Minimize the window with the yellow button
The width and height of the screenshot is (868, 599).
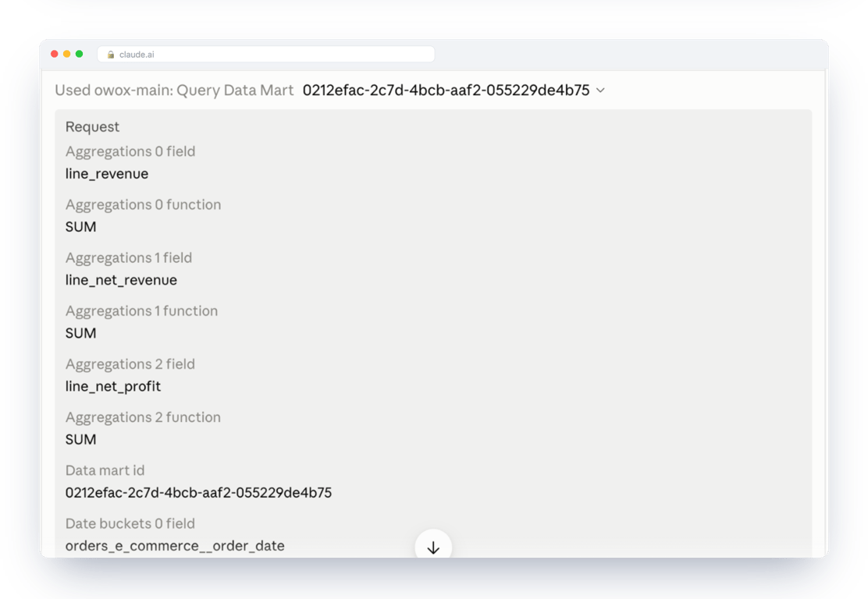pyautogui.click(x=67, y=54)
